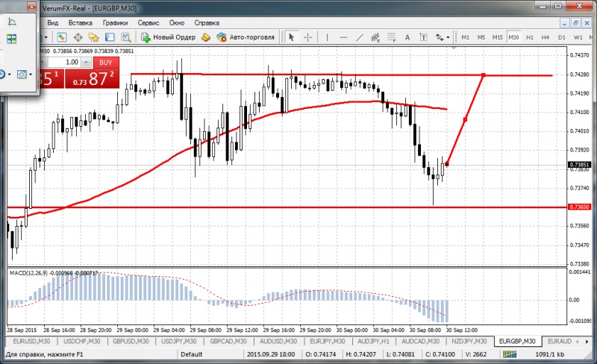The width and height of the screenshot is (597, 364).
Task: Toggle the Авто-торговля button
Action: click(x=246, y=37)
